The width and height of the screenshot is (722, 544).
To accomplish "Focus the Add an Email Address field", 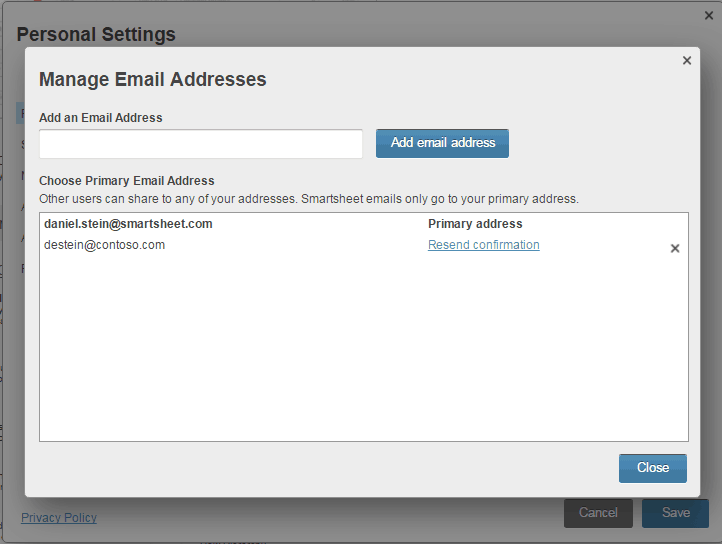I will (x=201, y=144).
